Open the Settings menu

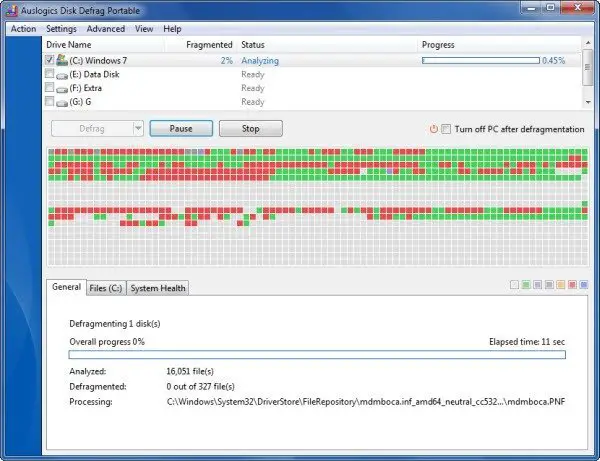coord(61,29)
